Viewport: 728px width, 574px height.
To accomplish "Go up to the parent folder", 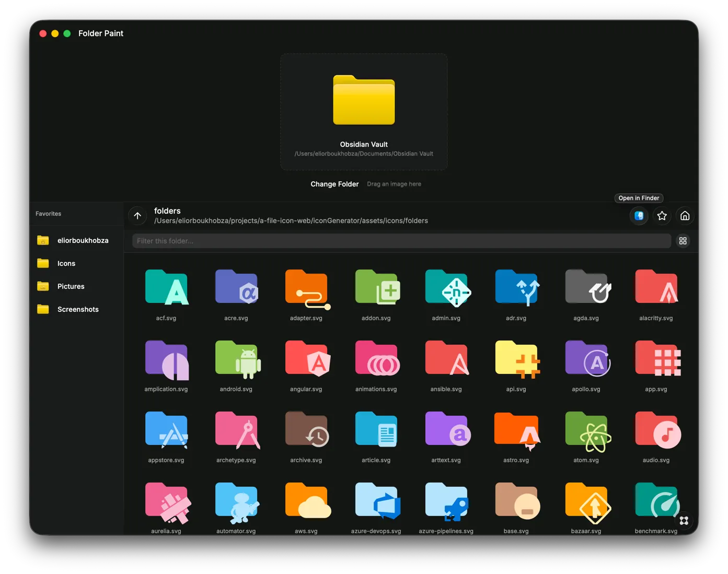I will pos(137,216).
